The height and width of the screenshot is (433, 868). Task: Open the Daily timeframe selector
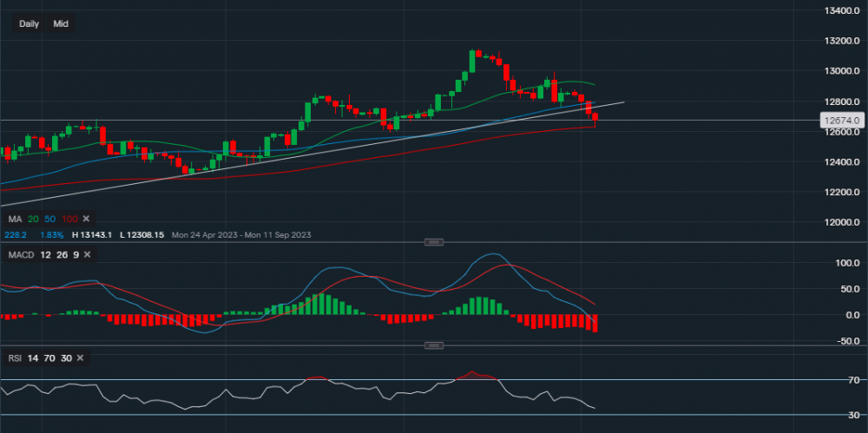[30, 23]
